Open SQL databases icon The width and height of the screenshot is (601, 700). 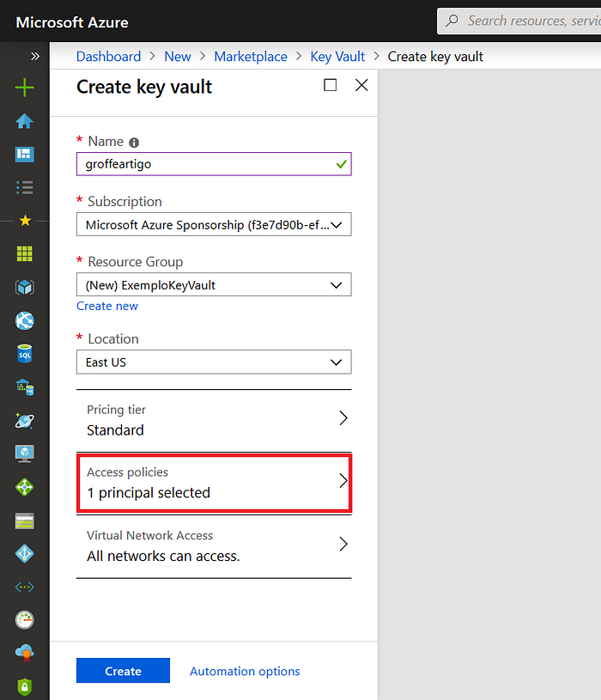point(25,354)
